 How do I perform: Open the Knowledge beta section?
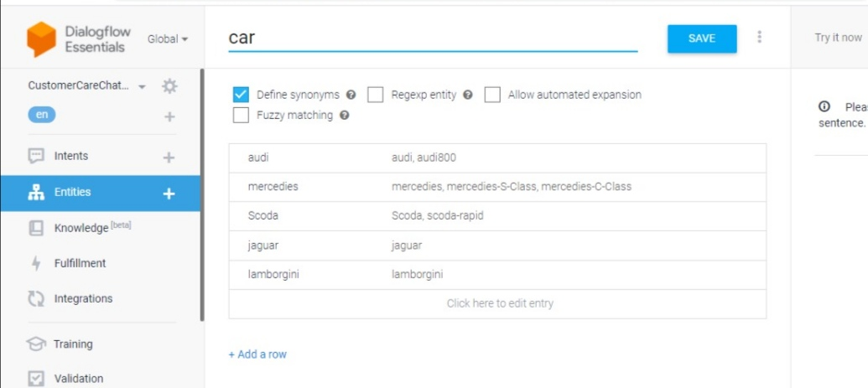(92, 227)
